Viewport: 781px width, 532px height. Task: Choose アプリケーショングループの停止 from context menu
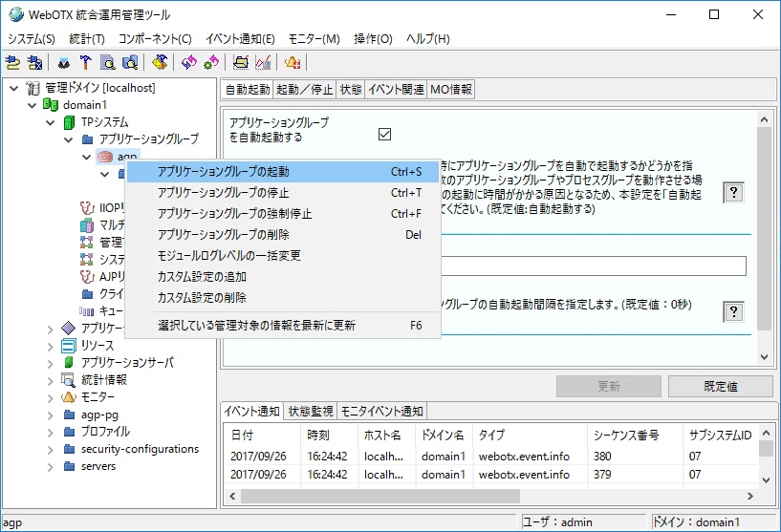(283, 193)
